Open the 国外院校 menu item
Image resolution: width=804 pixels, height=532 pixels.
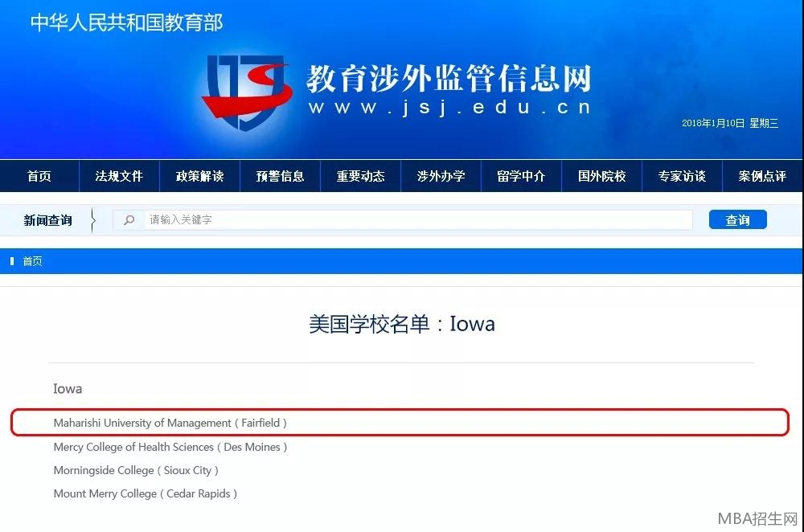click(x=601, y=176)
